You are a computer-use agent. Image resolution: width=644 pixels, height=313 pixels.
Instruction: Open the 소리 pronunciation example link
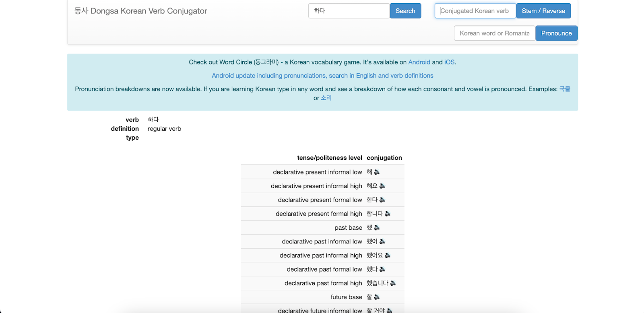326,98
